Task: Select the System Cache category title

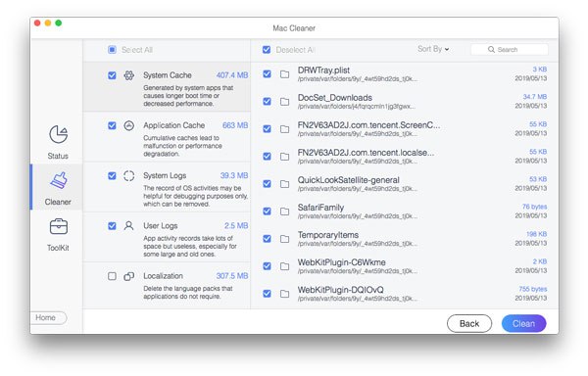Action: [x=168, y=75]
